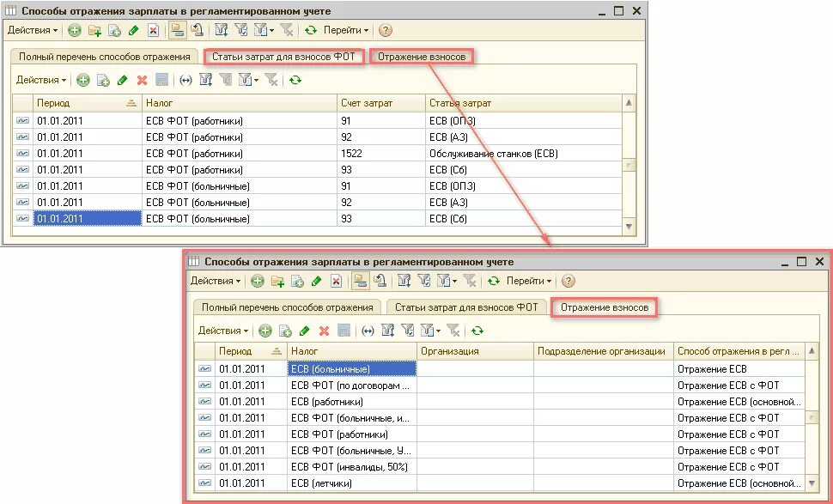Image resolution: width=833 pixels, height=504 pixels.
Task: Sort by Период column in upper window
Action: tap(88, 103)
